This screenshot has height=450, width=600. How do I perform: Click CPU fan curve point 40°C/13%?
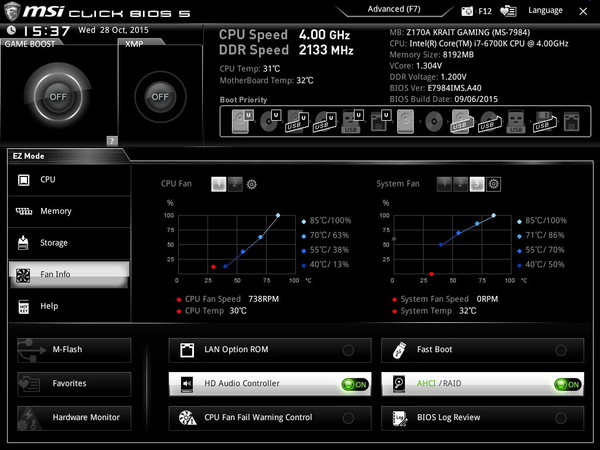[x=225, y=266]
